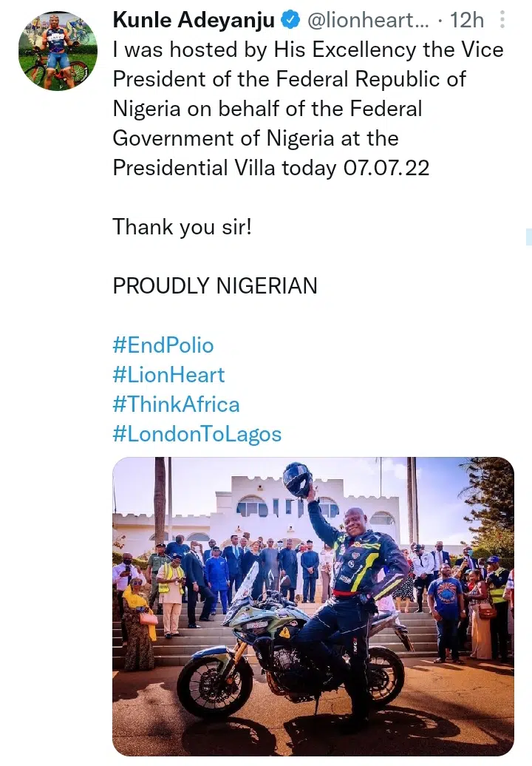Image resolution: width=532 pixels, height=766 pixels.
Task: Click the date 07.07.22 in the tweet
Action: pos(386,168)
